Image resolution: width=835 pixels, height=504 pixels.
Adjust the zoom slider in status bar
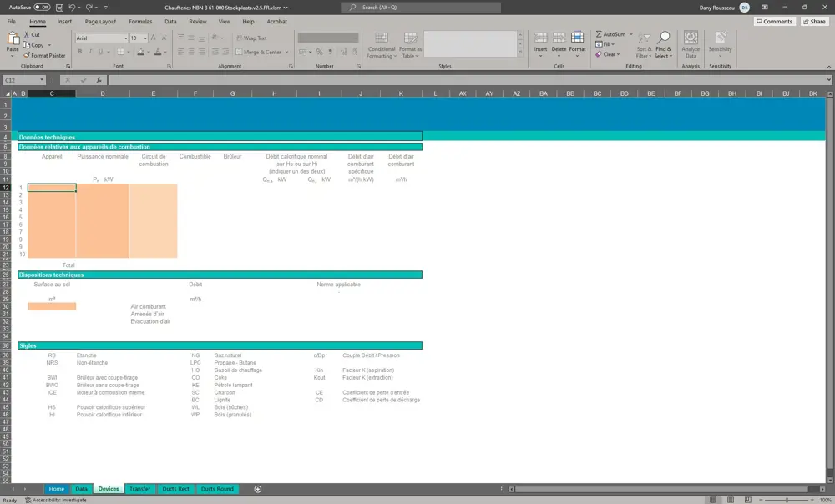[x=787, y=500]
